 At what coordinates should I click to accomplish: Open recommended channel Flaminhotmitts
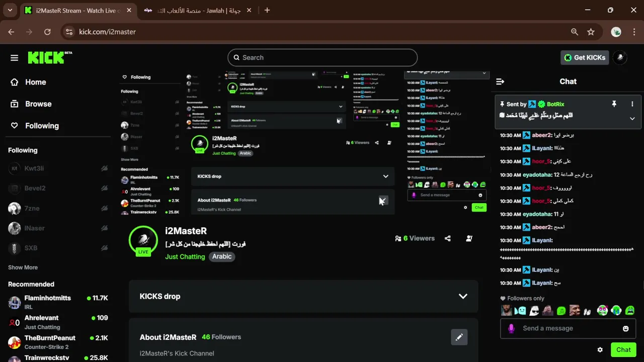(58, 302)
